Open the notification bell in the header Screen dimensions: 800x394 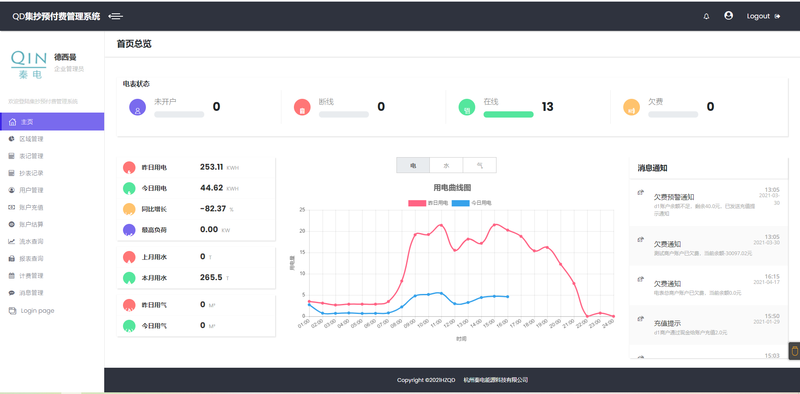(x=706, y=16)
